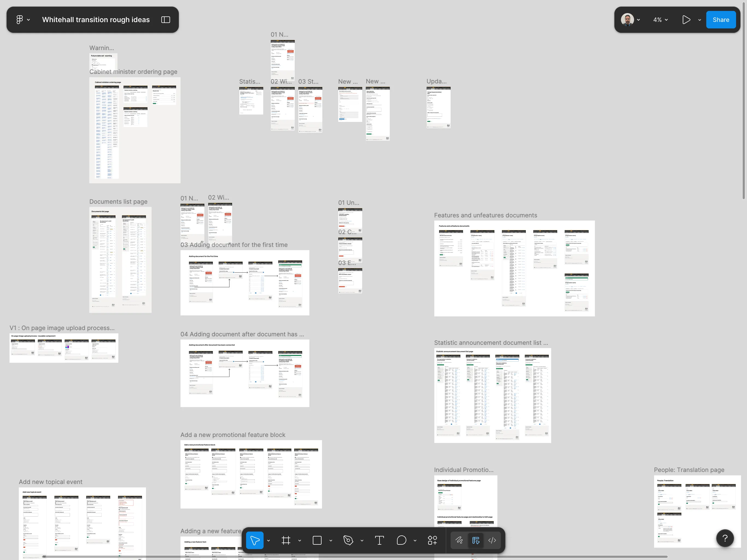Click the horizontal canvas scrollbar
The height and width of the screenshot is (560, 747).
click(355, 557)
